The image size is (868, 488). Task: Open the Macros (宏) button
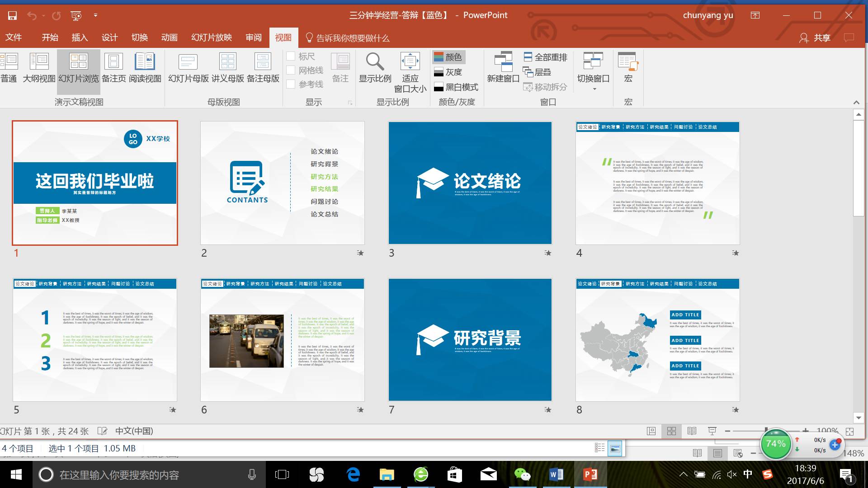628,67
